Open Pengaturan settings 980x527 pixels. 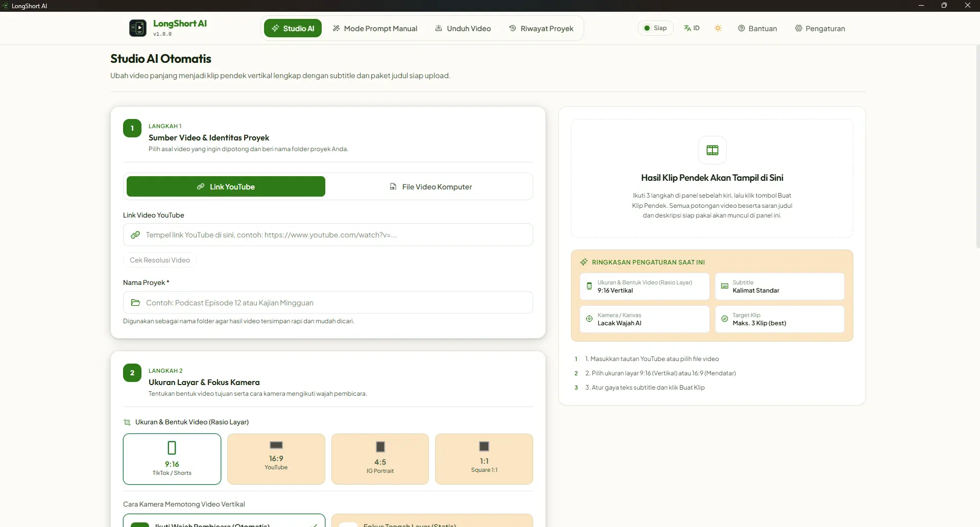coord(820,28)
